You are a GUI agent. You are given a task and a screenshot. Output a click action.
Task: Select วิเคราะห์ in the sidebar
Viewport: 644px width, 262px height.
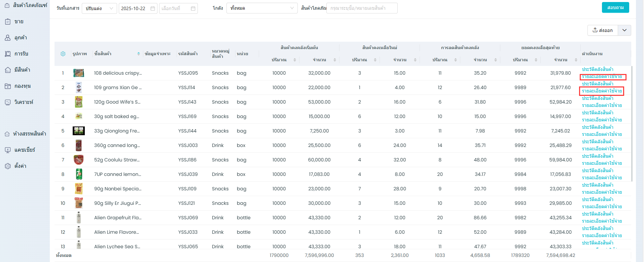(24, 102)
